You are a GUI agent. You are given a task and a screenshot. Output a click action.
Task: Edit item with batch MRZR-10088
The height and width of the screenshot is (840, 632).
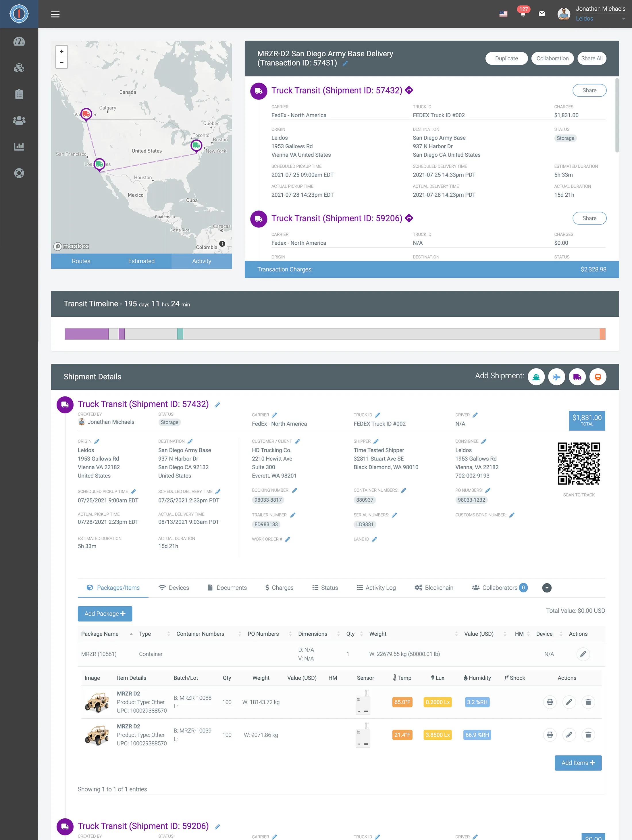tap(569, 702)
